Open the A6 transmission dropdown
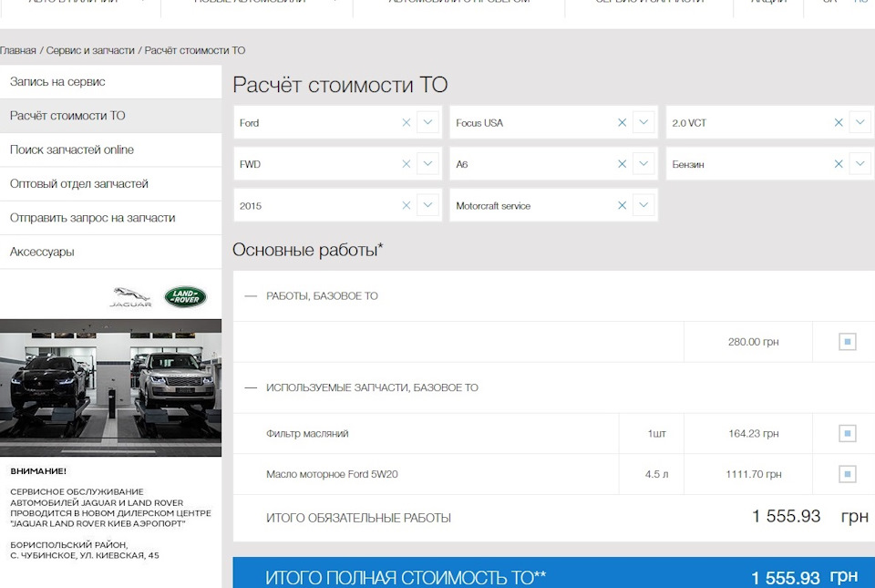 643,163
